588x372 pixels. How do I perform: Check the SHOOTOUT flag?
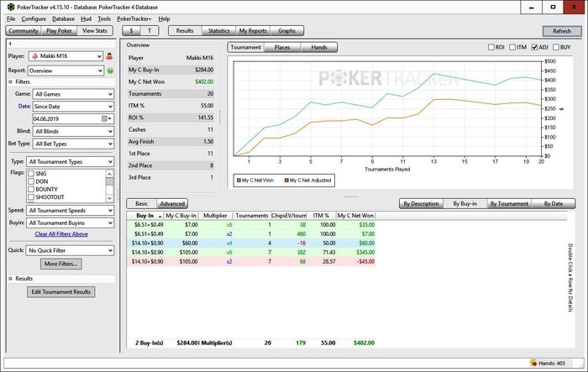pos(31,197)
